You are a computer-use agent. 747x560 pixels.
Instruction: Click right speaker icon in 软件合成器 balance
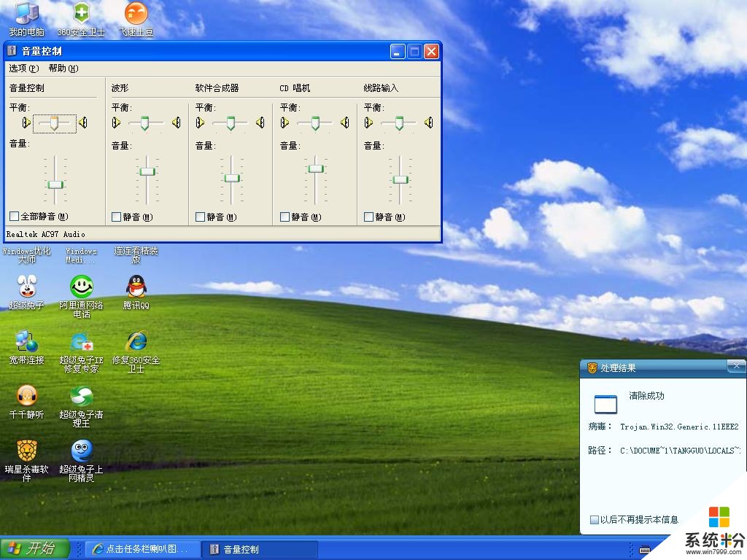(260, 122)
